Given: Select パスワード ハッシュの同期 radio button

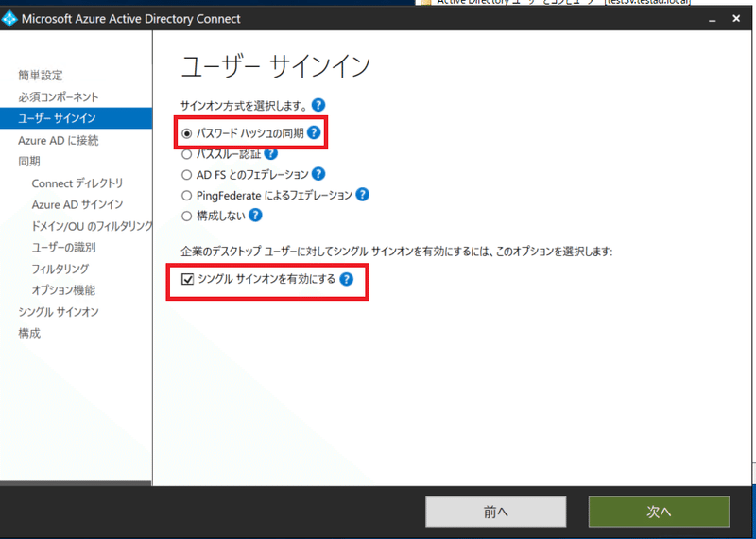Looking at the screenshot, I should (186, 133).
